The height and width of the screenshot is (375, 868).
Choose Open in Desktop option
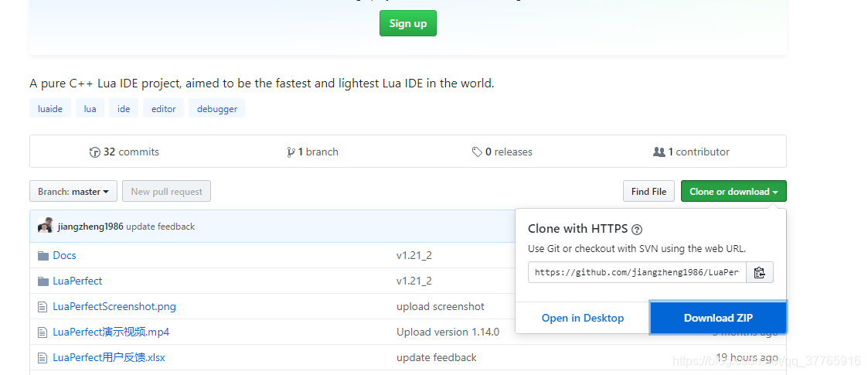pos(582,318)
